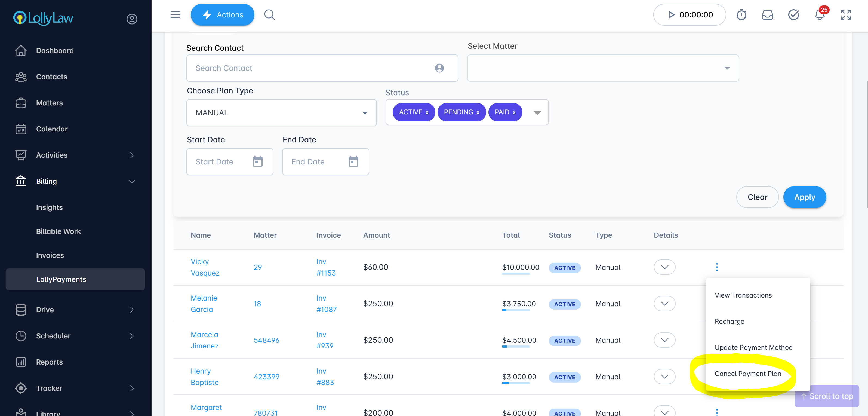Choose View Transactions from context menu

(x=743, y=295)
